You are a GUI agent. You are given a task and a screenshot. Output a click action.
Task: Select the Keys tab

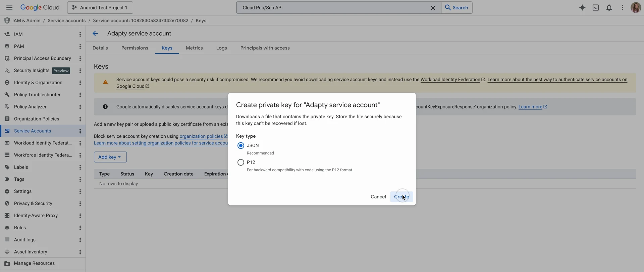point(167,48)
